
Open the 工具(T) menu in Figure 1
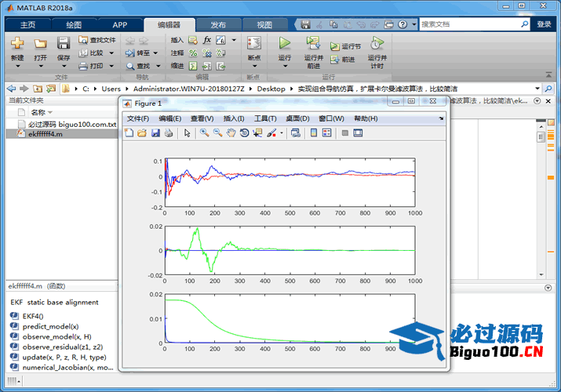point(265,118)
